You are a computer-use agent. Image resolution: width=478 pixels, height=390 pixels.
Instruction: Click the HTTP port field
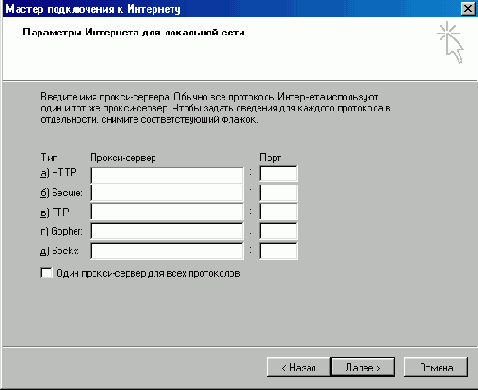click(278, 174)
